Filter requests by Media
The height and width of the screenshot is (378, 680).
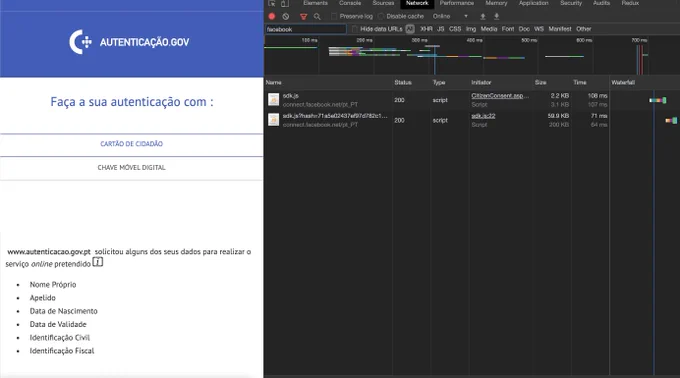point(489,29)
